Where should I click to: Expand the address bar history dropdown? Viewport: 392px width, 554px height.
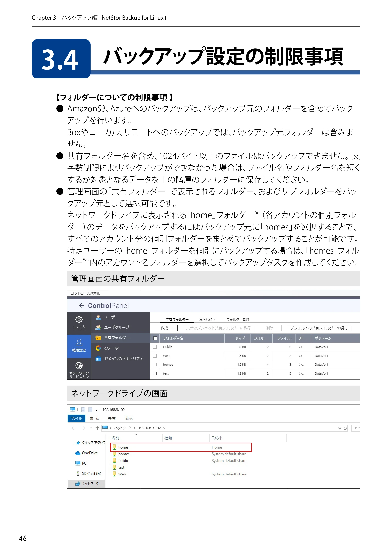click(339, 428)
